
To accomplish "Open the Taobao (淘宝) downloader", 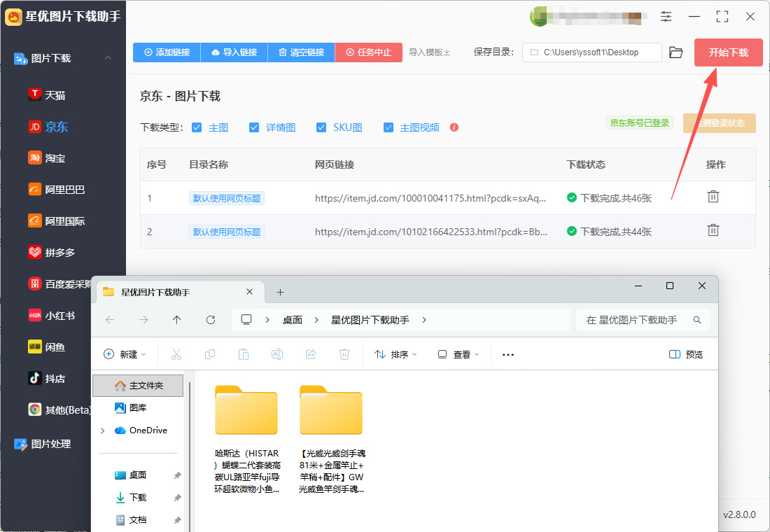I will pyautogui.click(x=47, y=158).
